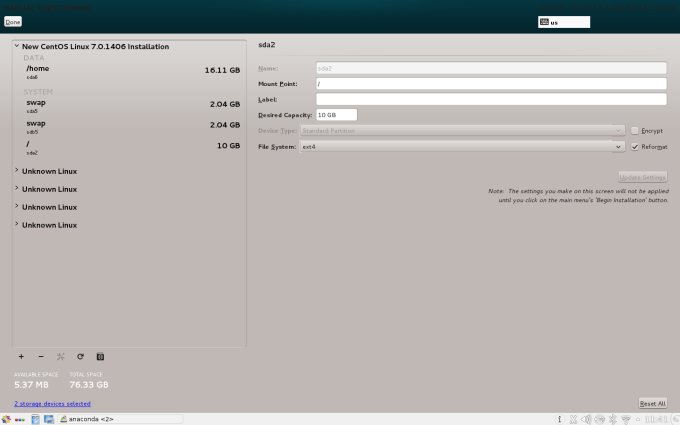Click the us keyboard layout indicator

[x=564, y=22]
